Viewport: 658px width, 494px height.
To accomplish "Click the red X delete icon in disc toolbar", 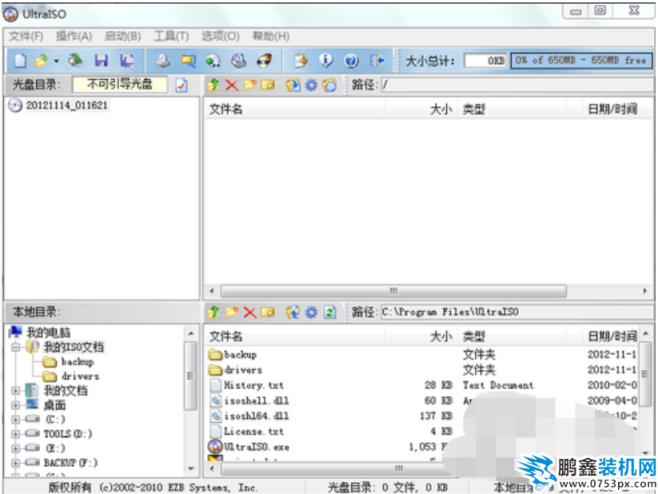I will pyautogui.click(x=232, y=85).
